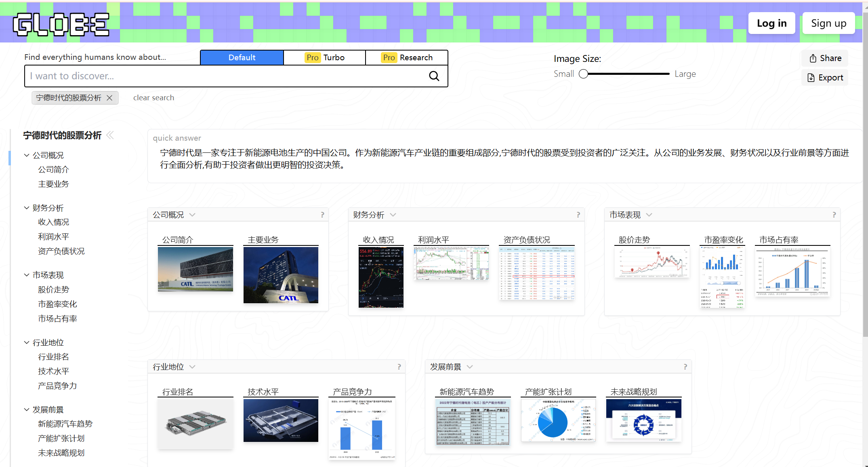The image size is (868, 467).
Task: Select the Pro Turbo search mode
Action: pos(325,57)
